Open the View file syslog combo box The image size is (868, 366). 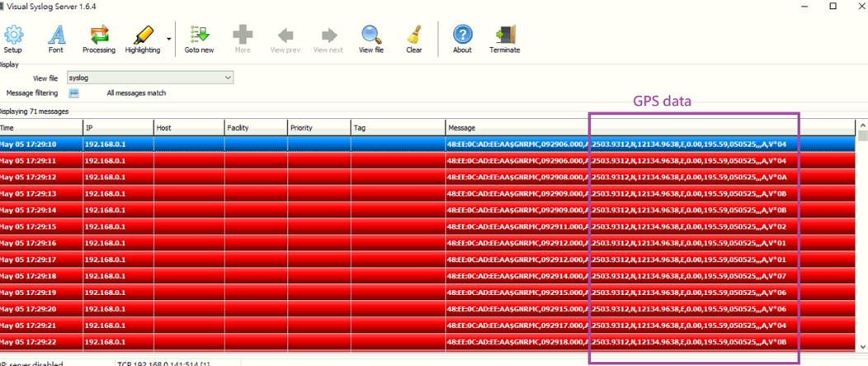(150, 78)
